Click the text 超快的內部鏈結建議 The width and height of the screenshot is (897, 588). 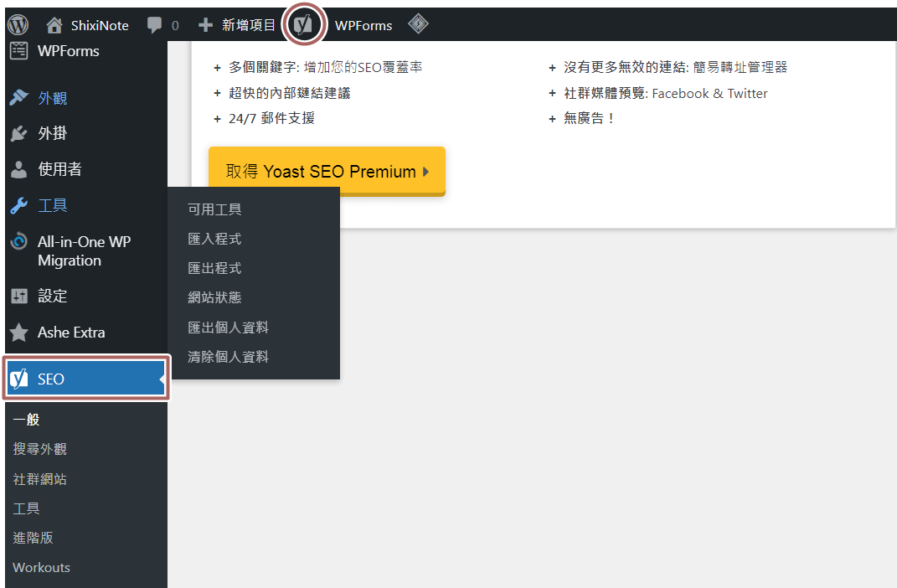tap(290, 93)
